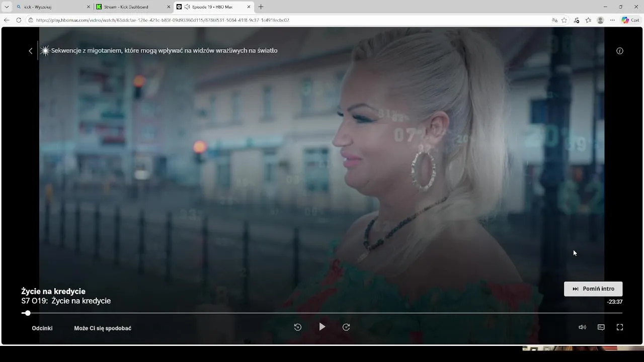
Task: Open a new browser tab
Action: 261,7
